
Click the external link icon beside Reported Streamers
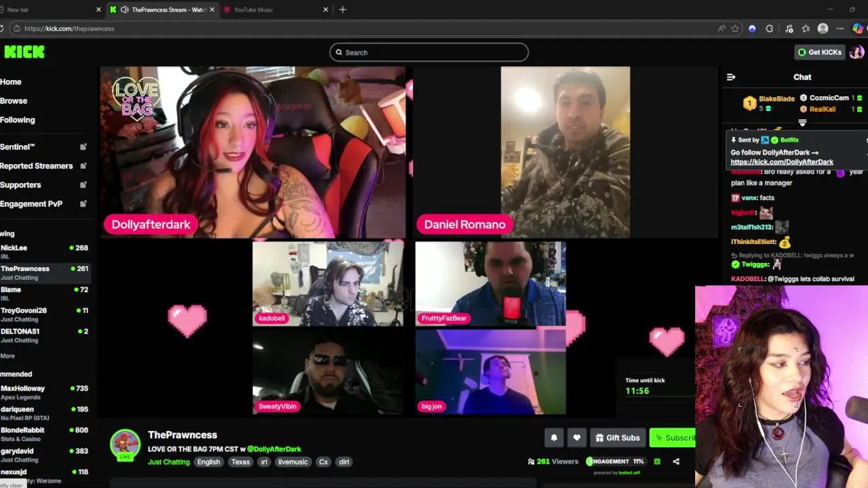click(83, 165)
